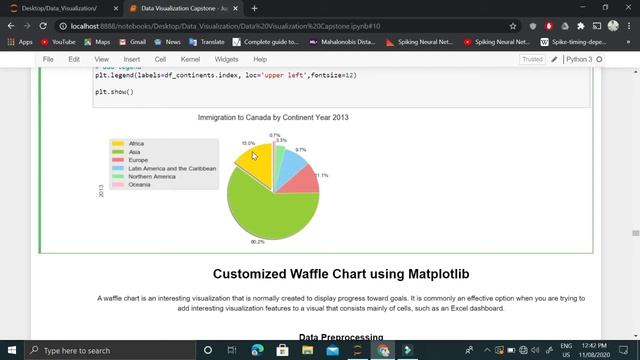Open the Jupyter Edit menu
640x360 pixels.
[x=74, y=59]
